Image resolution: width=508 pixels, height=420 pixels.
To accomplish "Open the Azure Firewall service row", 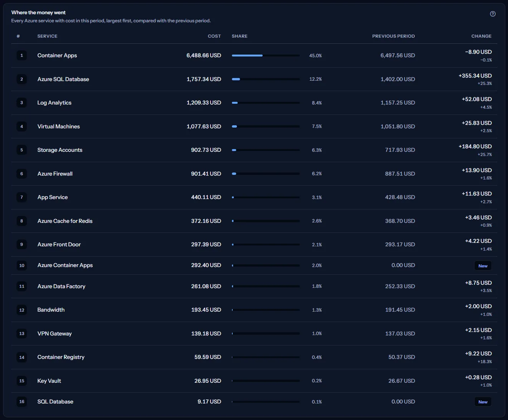I will pyautogui.click(x=254, y=174).
